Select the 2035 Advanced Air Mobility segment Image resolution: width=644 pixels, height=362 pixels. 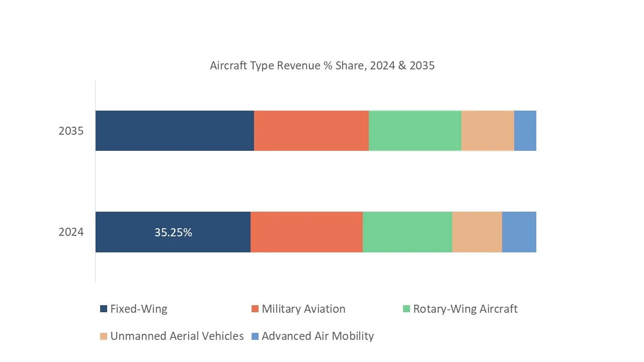525,131
